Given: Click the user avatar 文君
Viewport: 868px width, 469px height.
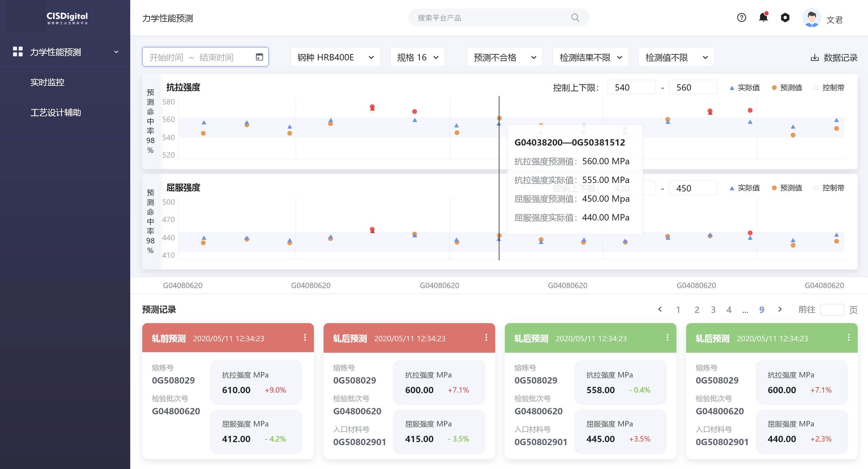Looking at the screenshot, I should 812,18.
